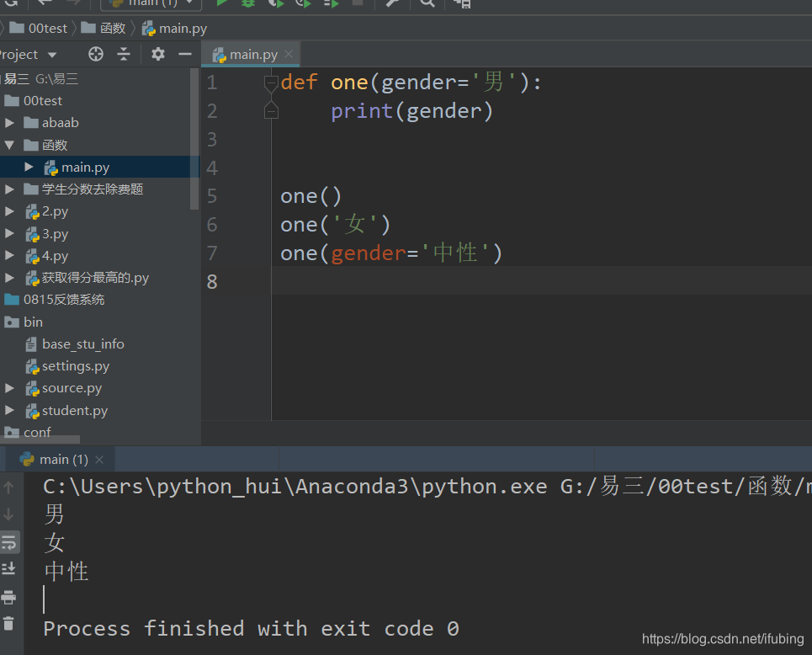
Task: Collapse the def one code fold marker
Action: (271, 83)
